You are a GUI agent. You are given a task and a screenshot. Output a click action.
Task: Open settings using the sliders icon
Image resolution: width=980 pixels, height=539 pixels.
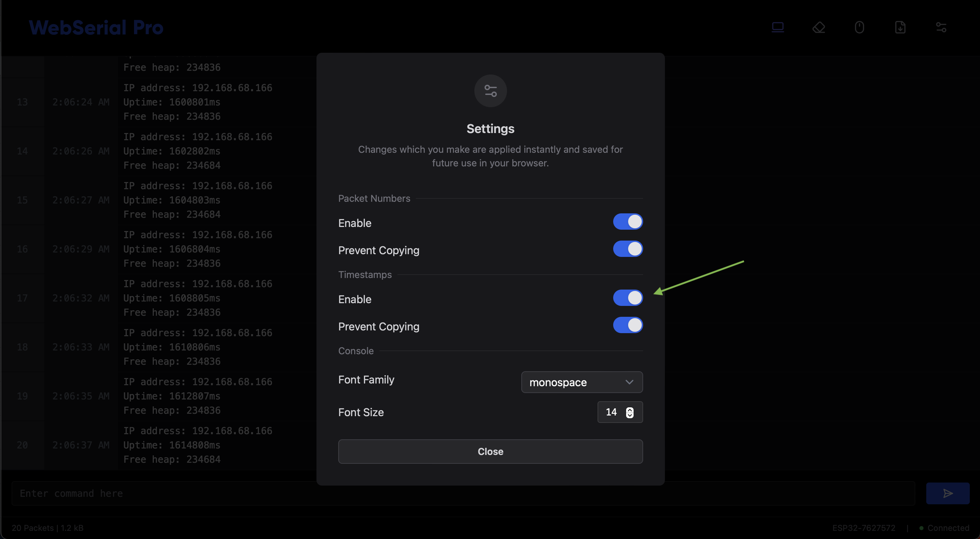pos(941,27)
